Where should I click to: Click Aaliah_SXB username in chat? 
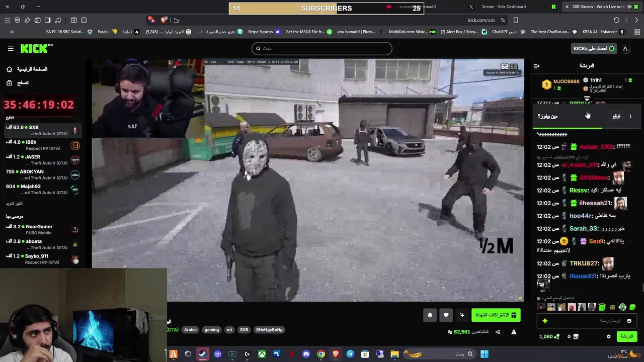coord(596,147)
